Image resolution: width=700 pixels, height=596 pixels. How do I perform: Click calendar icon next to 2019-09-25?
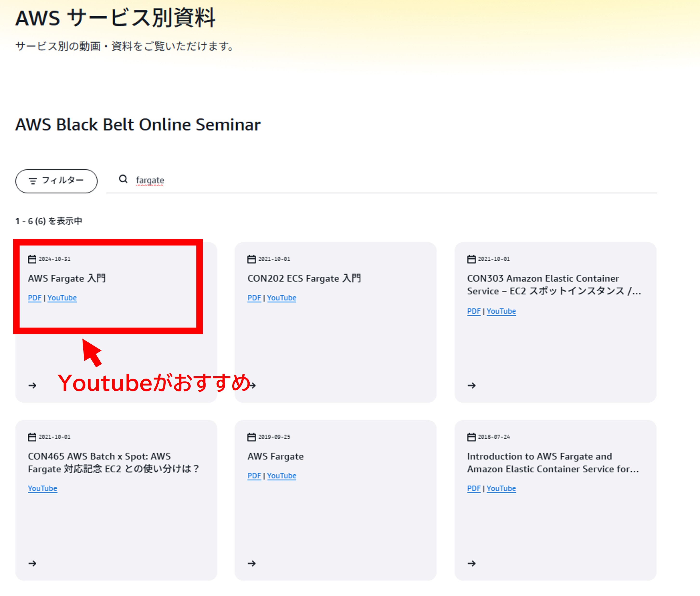[252, 437]
